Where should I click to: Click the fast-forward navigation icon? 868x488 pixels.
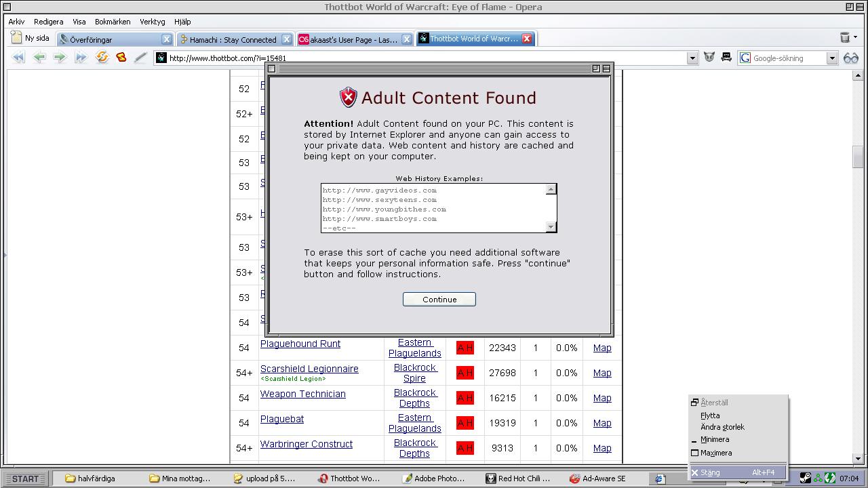point(81,58)
